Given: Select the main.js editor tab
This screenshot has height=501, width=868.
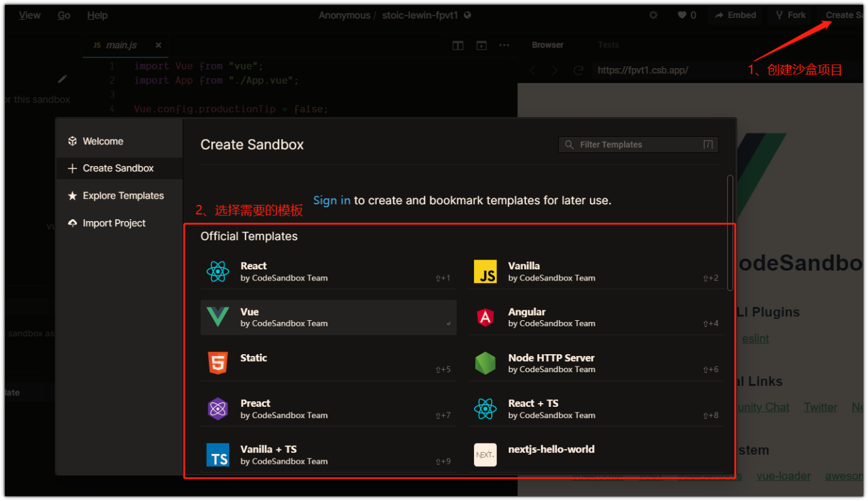Looking at the screenshot, I should pyautogui.click(x=120, y=45).
